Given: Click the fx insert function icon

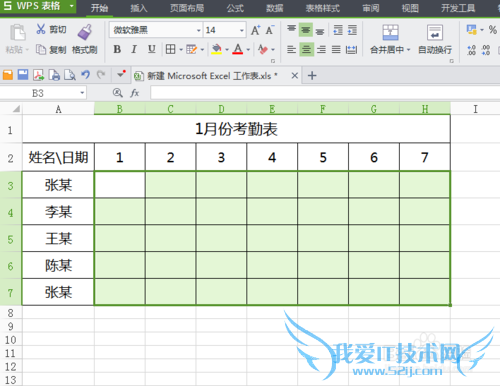Looking at the screenshot, I should click(135, 93).
